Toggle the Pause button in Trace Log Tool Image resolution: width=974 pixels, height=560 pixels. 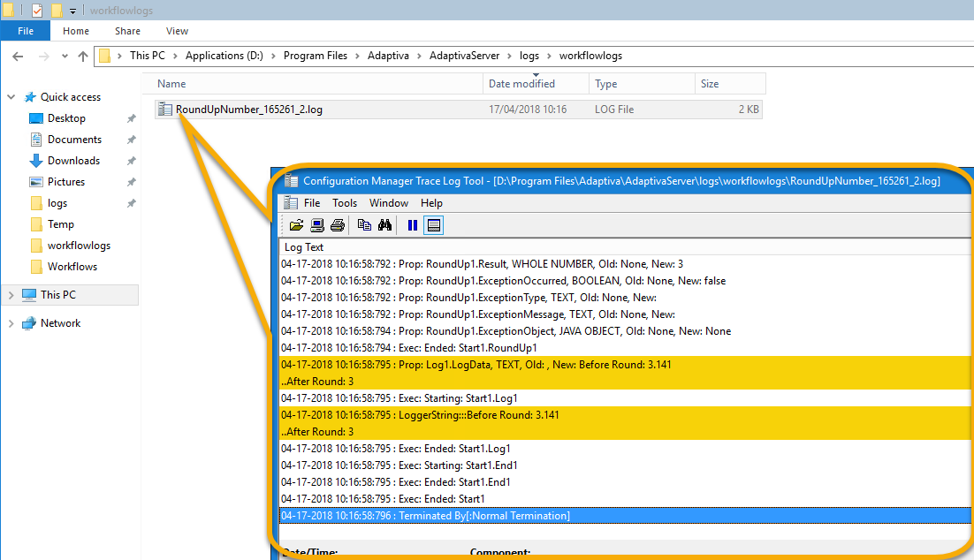pyautogui.click(x=413, y=225)
